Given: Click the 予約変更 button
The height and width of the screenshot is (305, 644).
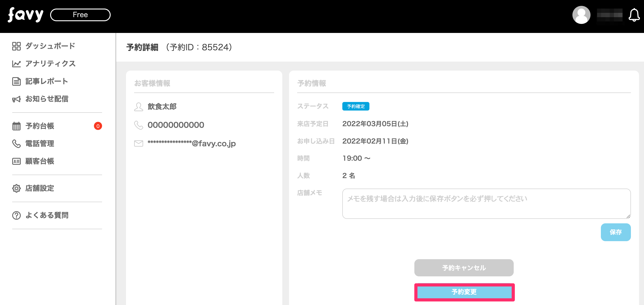Looking at the screenshot, I should pyautogui.click(x=464, y=292).
